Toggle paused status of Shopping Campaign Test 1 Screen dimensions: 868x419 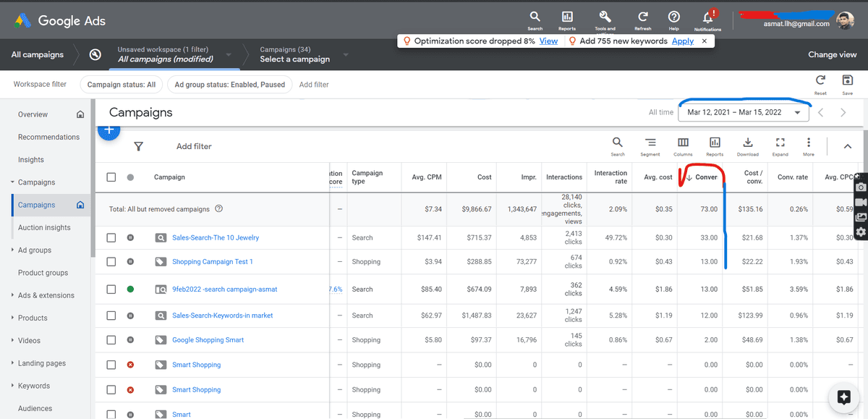click(x=130, y=261)
